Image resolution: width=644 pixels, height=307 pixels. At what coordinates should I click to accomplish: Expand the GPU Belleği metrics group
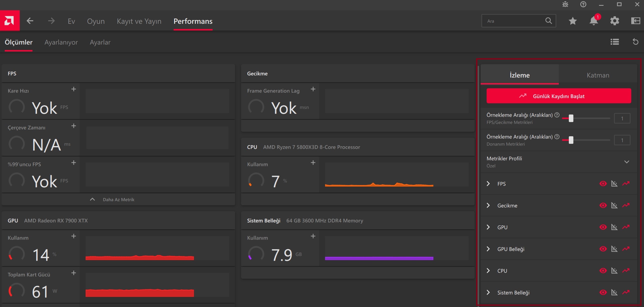pos(488,249)
